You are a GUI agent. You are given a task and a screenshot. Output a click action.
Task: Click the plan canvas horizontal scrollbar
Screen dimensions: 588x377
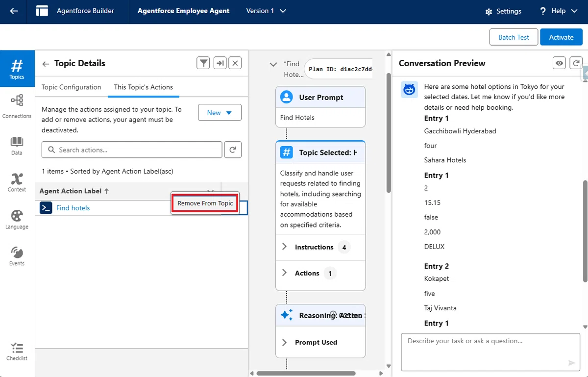tap(306, 373)
